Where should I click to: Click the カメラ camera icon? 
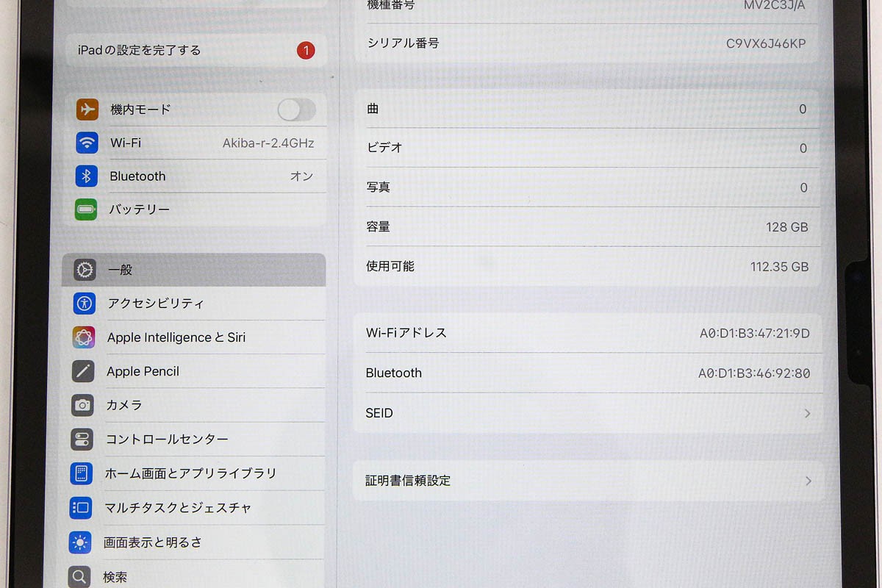[83, 405]
